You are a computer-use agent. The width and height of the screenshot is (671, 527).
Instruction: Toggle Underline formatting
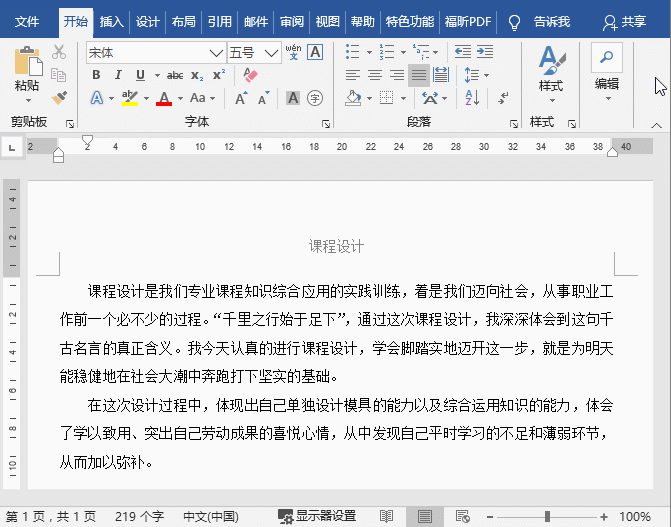[x=140, y=75]
